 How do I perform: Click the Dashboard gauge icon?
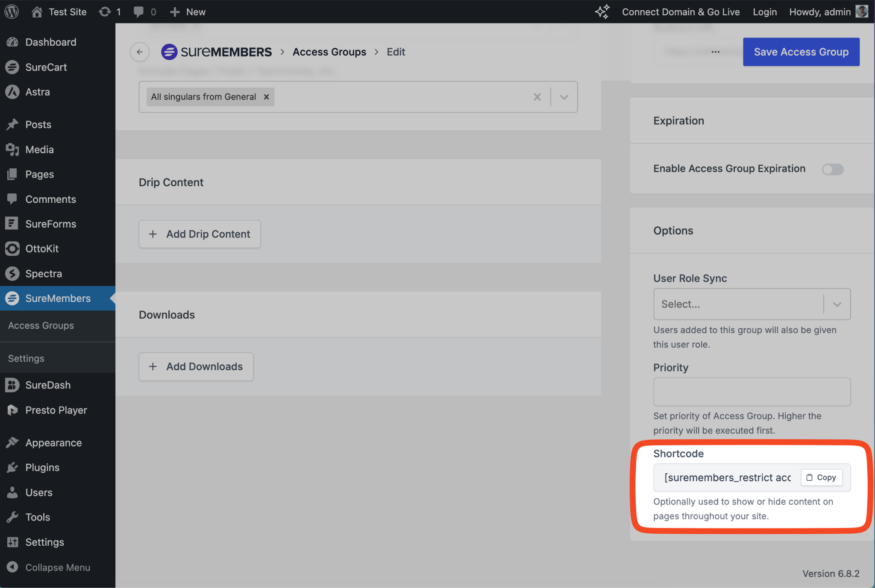click(x=12, y=42)
